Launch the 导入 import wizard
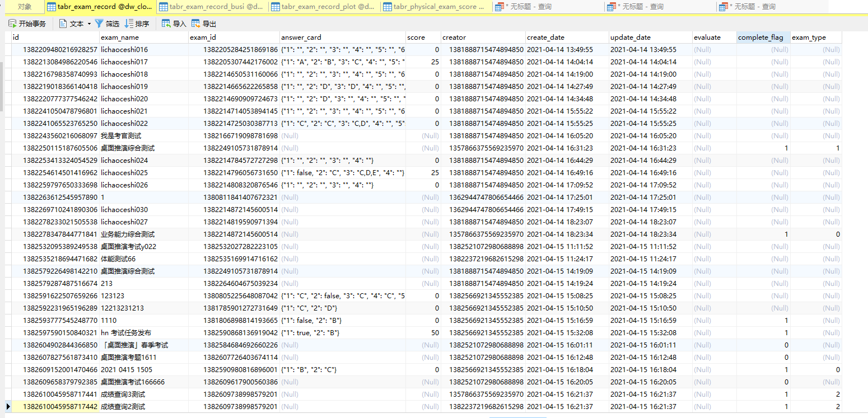This screenshot has height=418, width=868. click(x=174, y=24)
